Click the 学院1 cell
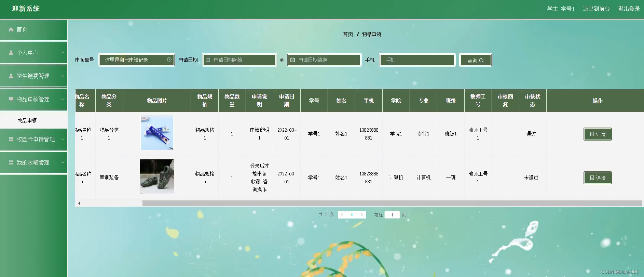The height and width of the screenshot is (277, 644). 396,134
